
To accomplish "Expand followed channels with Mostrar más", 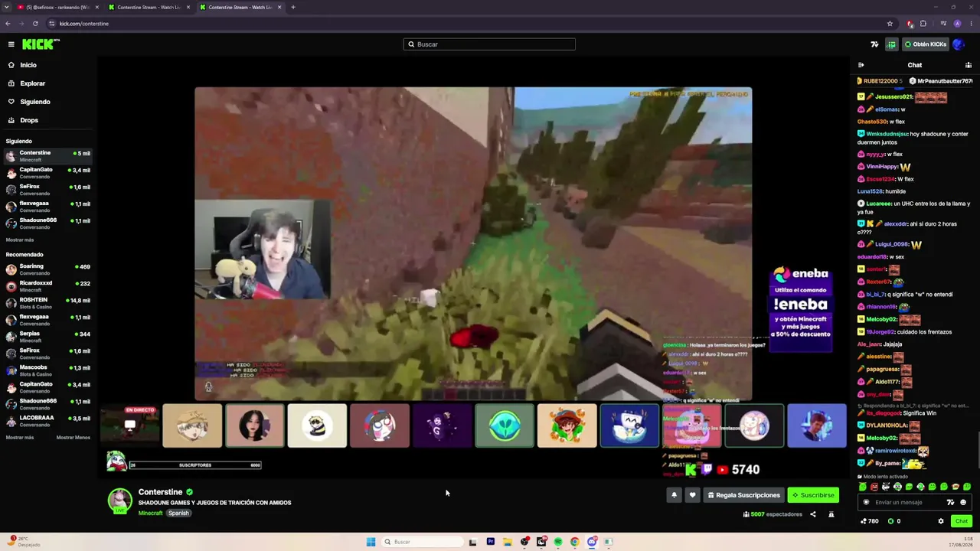I will click(20, 240).
